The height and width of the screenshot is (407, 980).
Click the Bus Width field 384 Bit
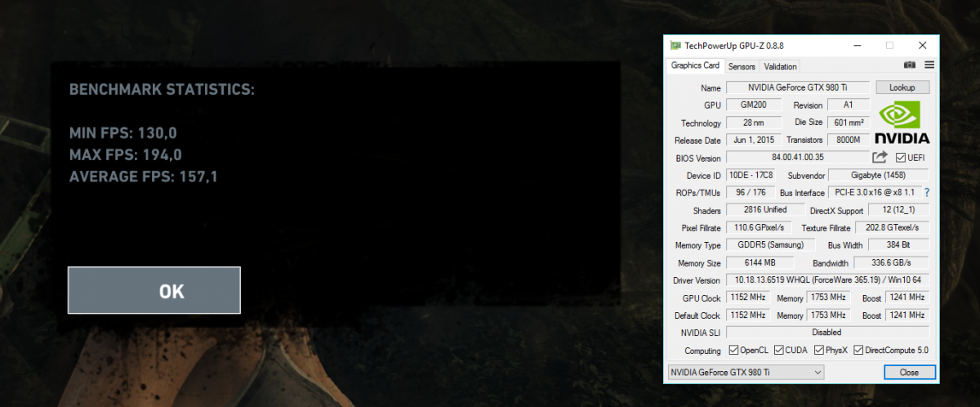898,245
